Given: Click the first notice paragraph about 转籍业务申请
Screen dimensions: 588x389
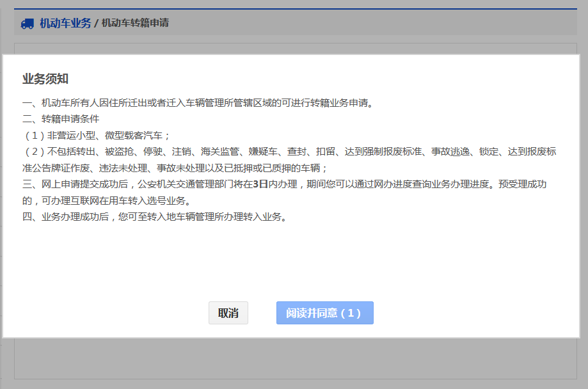Looking at the screenshot, I should (197, 103).
